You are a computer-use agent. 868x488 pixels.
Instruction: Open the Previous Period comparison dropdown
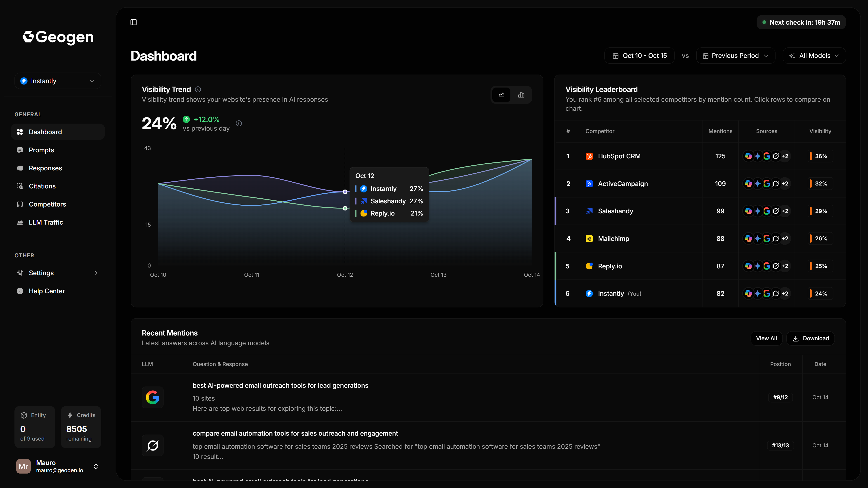point(735,55)
